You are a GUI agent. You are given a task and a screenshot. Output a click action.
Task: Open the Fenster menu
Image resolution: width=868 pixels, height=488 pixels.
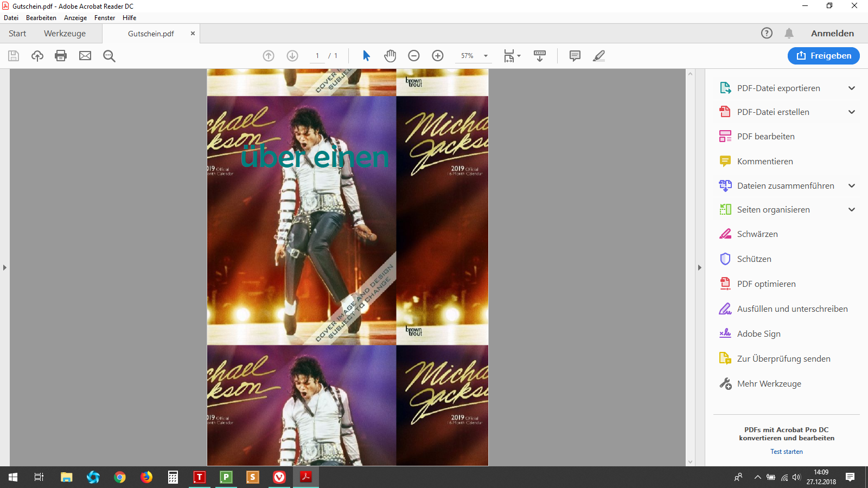click(105, 17)
